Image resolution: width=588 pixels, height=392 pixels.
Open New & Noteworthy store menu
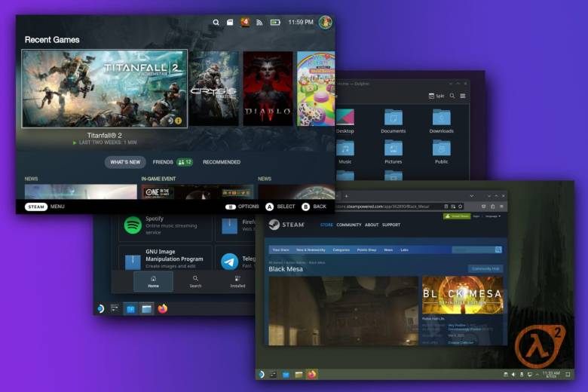click(311, 250)
